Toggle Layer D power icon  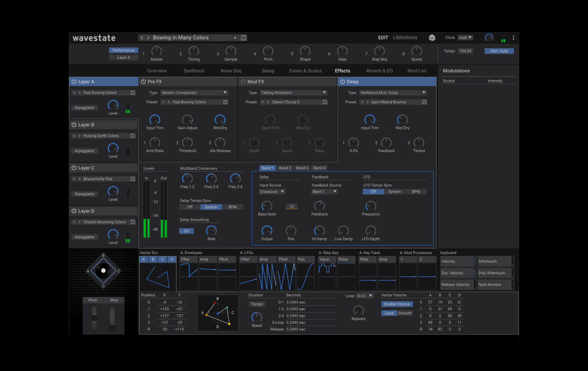(x=74, y=211)
